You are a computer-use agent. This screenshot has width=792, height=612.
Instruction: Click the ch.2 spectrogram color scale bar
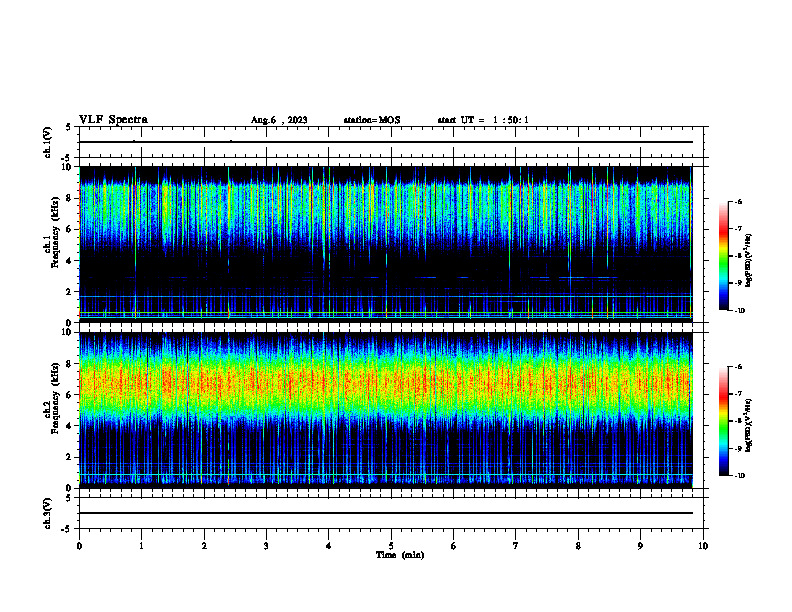pyautogui.click(x=723, y=421)
